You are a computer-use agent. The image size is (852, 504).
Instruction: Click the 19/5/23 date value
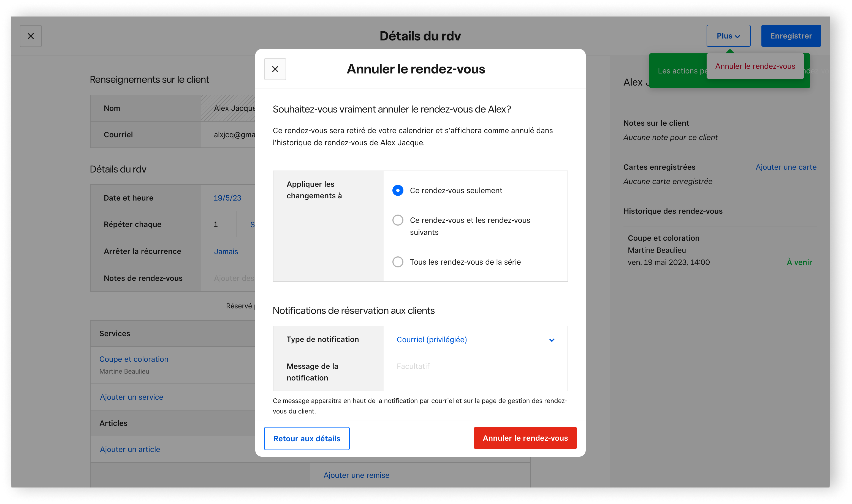pyautogui.click(x=227, y=198)
